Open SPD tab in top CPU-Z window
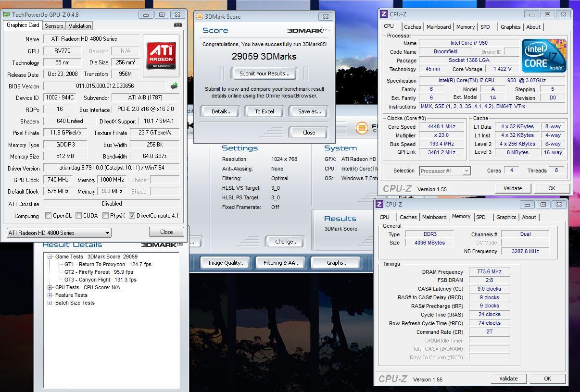 485,27
